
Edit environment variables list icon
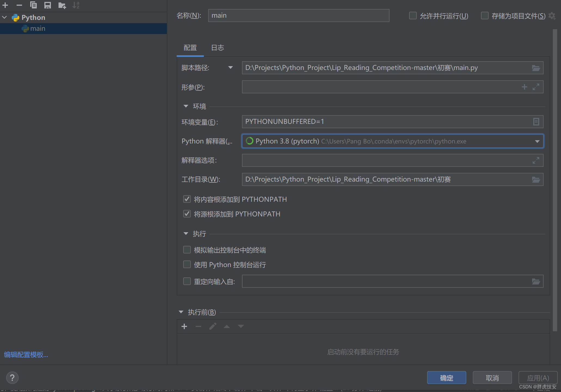[x=536, y=122]
